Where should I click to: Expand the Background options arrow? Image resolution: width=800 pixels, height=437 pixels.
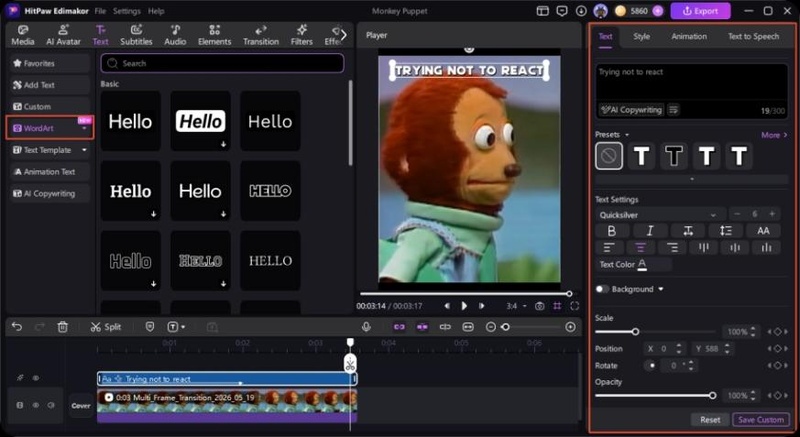(661, 289)
